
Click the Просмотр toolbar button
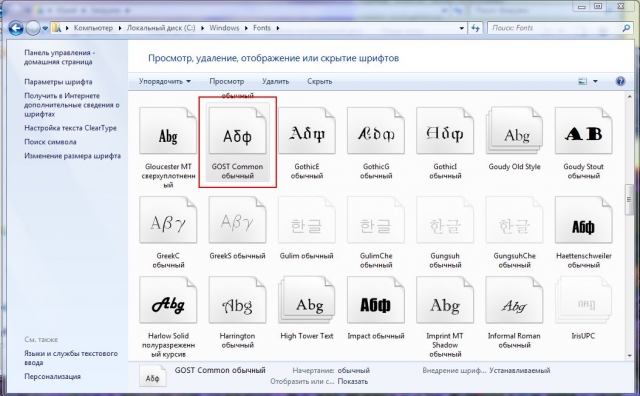tap(227, 81)
